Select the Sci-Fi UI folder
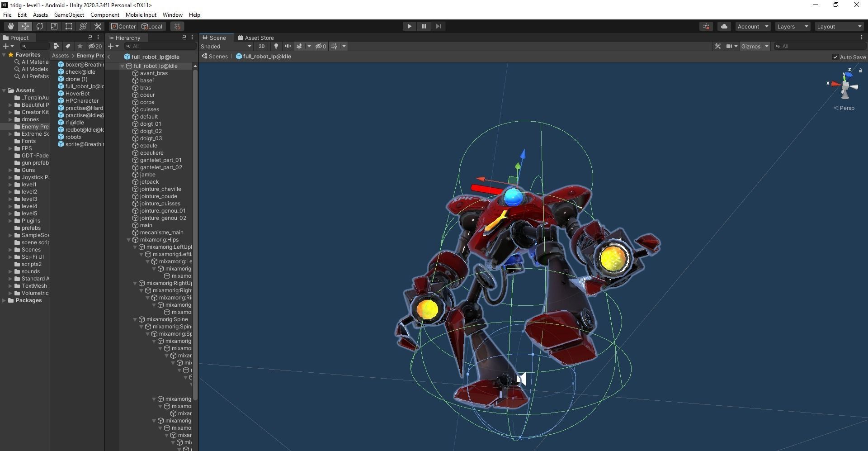This screenshot has width=868, height=451. tap(33, 257)
